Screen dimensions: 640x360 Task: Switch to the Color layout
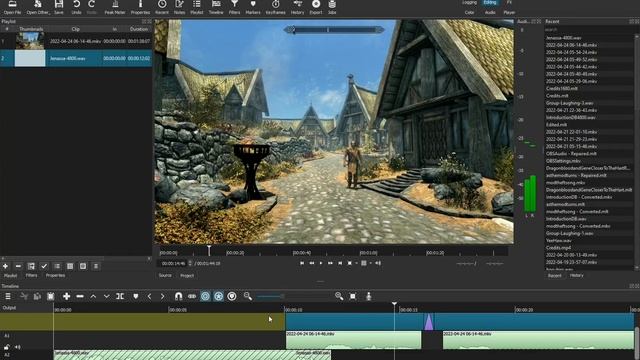pyautogui.click(x=469, y=13)
